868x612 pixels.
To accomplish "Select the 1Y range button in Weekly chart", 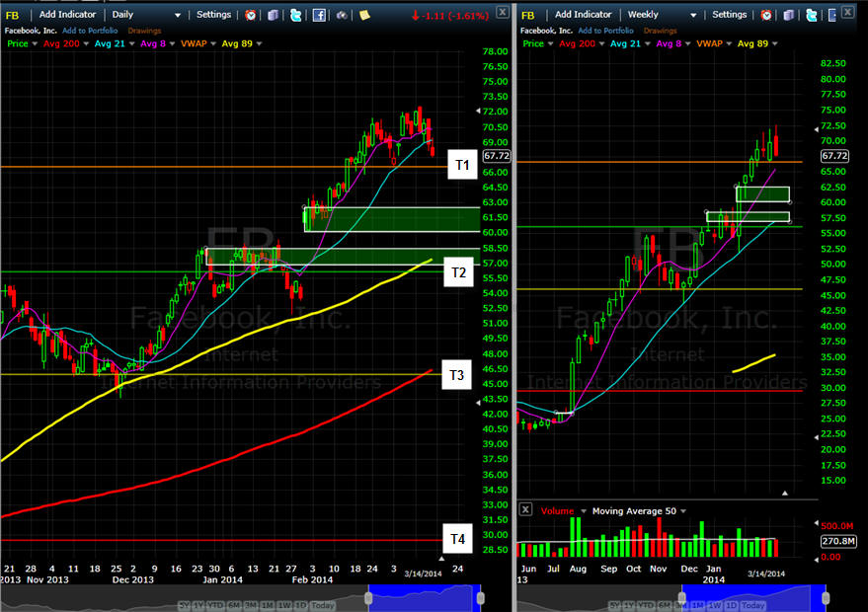I will click(x=631, y=605).
